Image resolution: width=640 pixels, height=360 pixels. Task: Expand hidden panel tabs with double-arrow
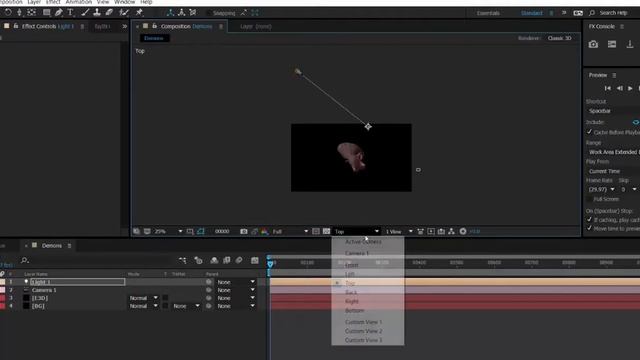click(124, 26)
